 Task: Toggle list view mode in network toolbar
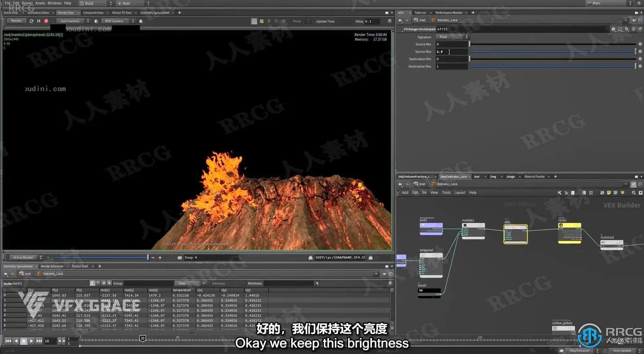click(x=573, y=193)
